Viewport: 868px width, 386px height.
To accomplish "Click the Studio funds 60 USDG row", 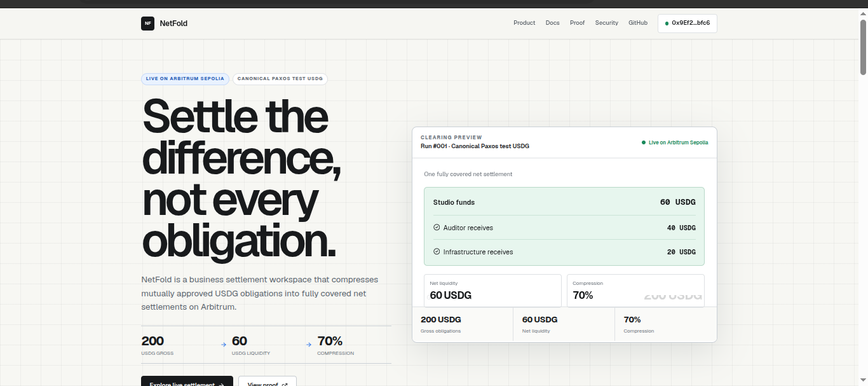I will pyautogui.click(x=564, y=202).
